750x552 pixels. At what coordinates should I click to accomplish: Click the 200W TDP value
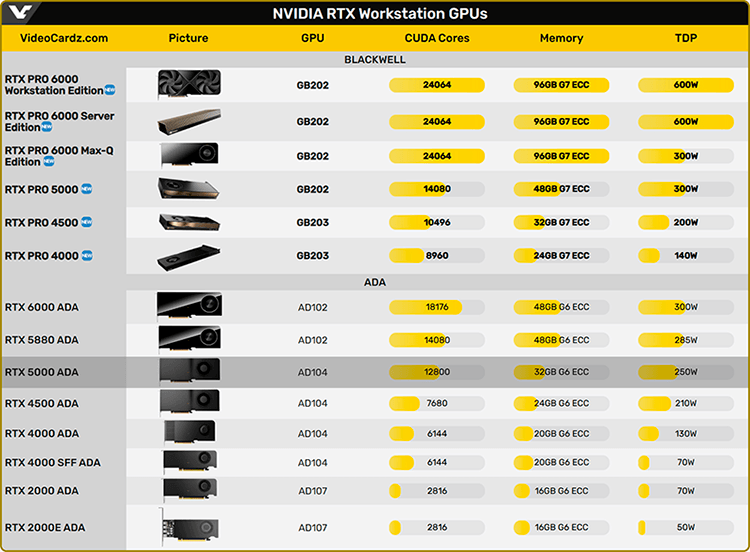[686, 222]
